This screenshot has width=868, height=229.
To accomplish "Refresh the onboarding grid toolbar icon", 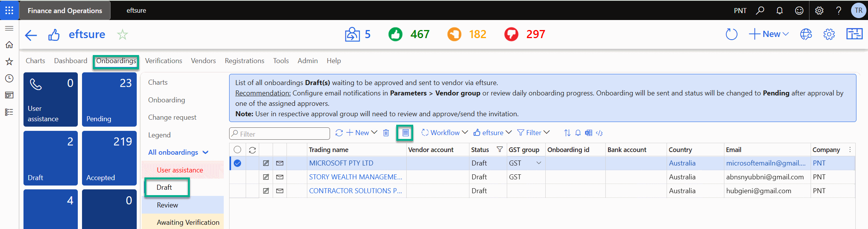I will click(x=339, y=133).
